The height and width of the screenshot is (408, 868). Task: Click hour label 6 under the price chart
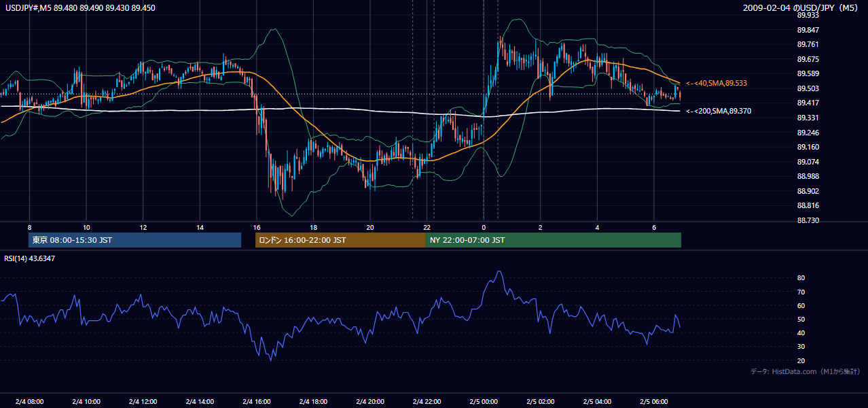click(653, 227)
